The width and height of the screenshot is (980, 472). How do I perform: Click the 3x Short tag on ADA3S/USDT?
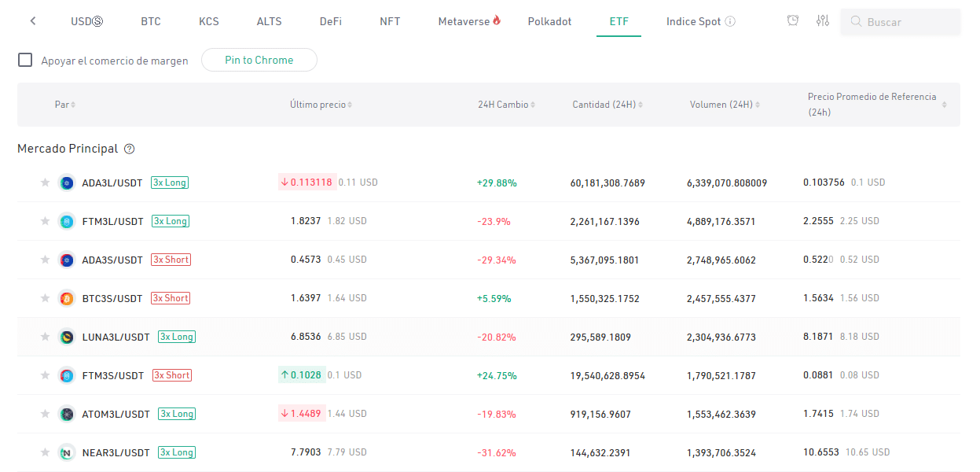click(x=171, y=260)
